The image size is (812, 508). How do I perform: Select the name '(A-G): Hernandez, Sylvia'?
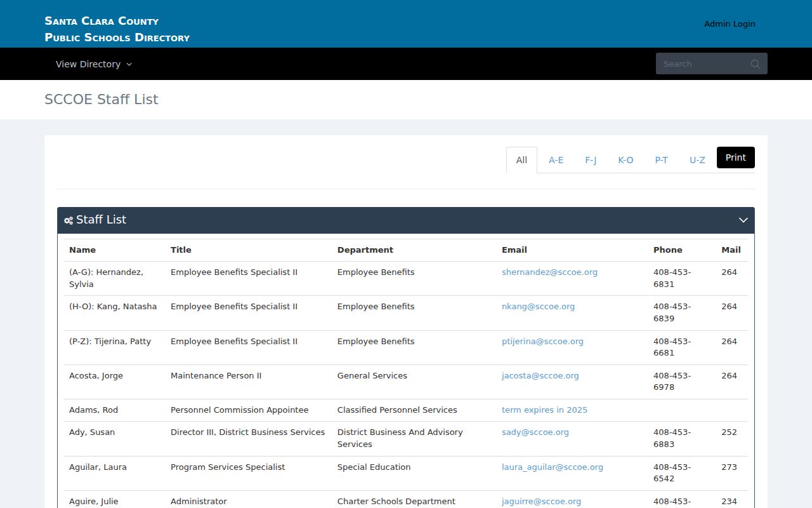click(x=106, y=278)
